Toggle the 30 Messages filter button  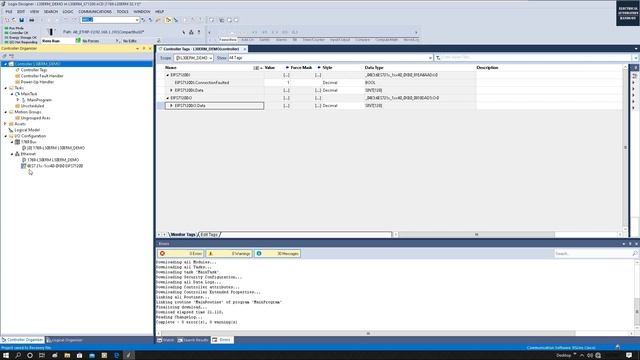278,253
